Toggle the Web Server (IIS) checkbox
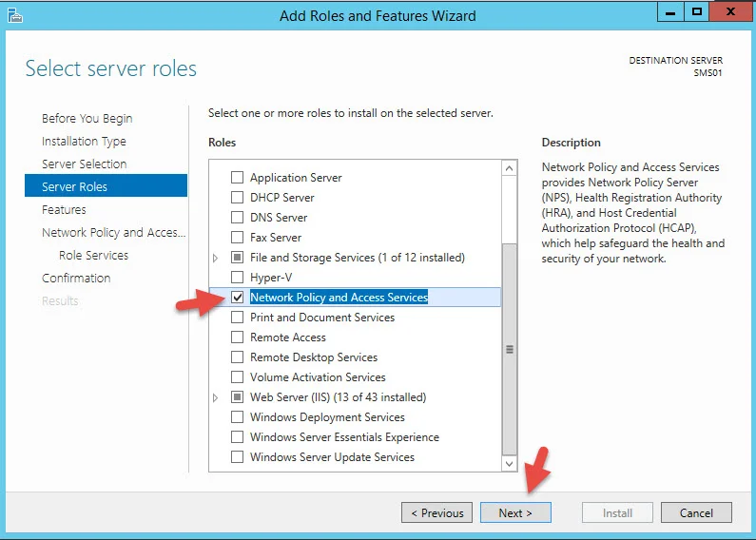This screenshot has width=756, height=540. point(237,396)
